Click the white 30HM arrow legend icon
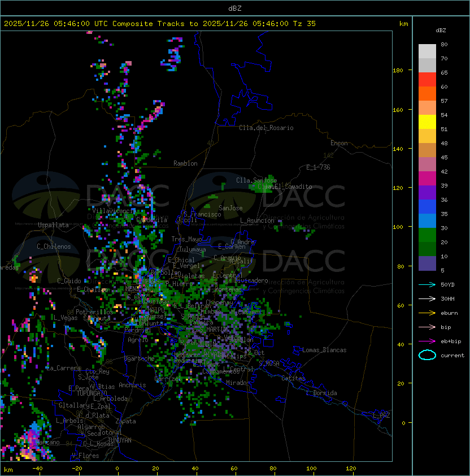The width and height of the screenshot is (470, 476). tap(427, 298)
